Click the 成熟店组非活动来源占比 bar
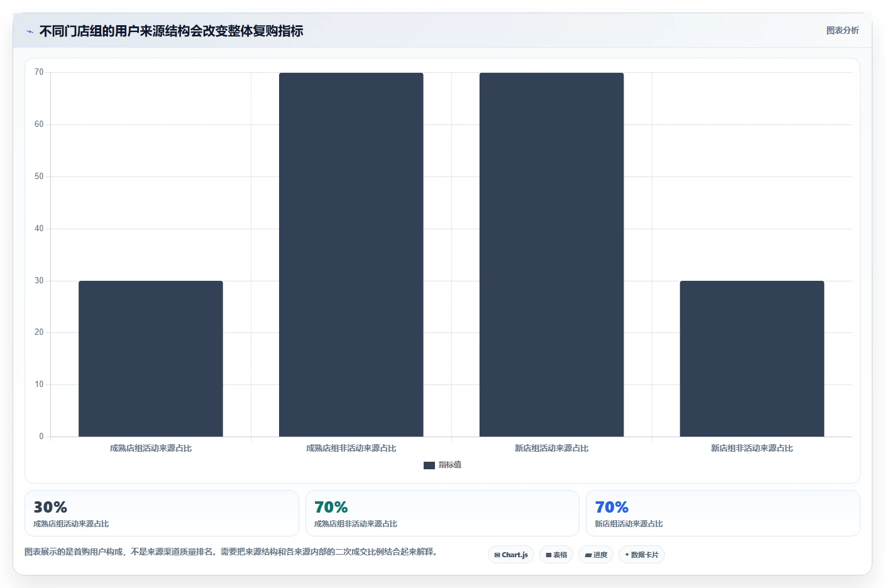The image size is (885, 588). coord(351,254)
